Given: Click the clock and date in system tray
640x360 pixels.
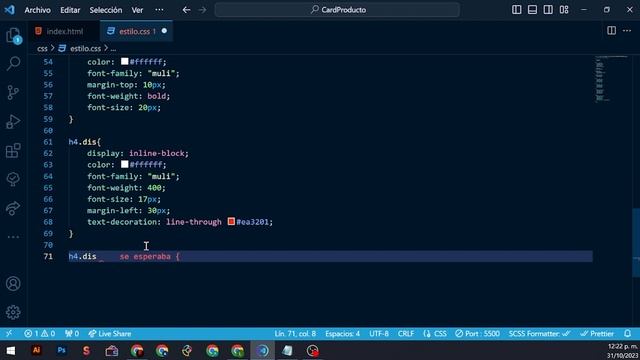Looking at the screenshot, I should point(623,351).
